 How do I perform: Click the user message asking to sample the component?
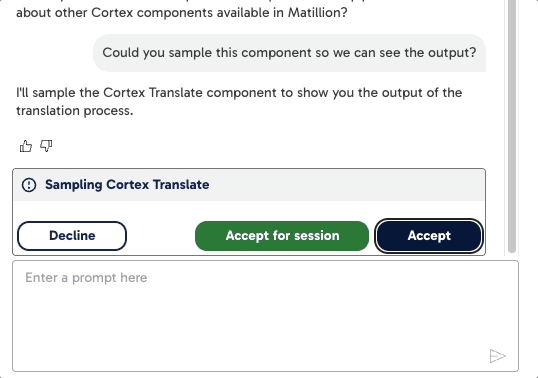(289, 53)
